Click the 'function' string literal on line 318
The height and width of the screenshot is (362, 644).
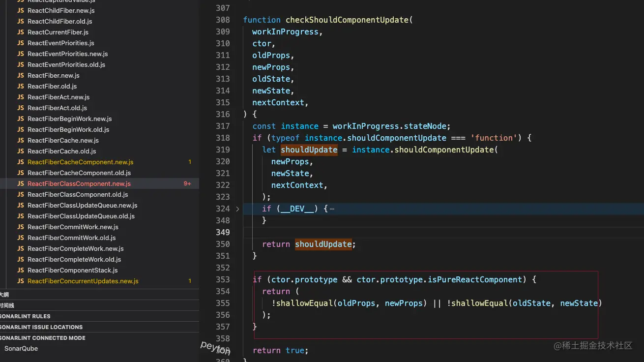pyautogui.click(x=494, y=138)
